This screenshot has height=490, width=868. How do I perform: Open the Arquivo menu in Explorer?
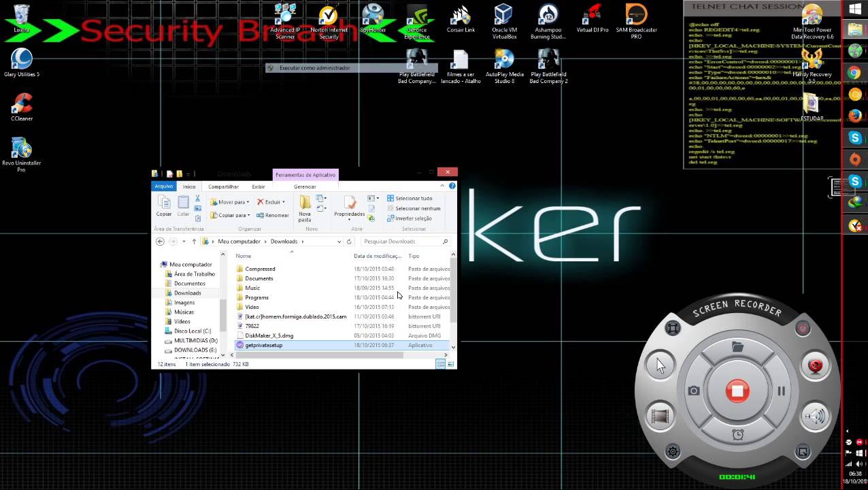[x=164, y=186]
